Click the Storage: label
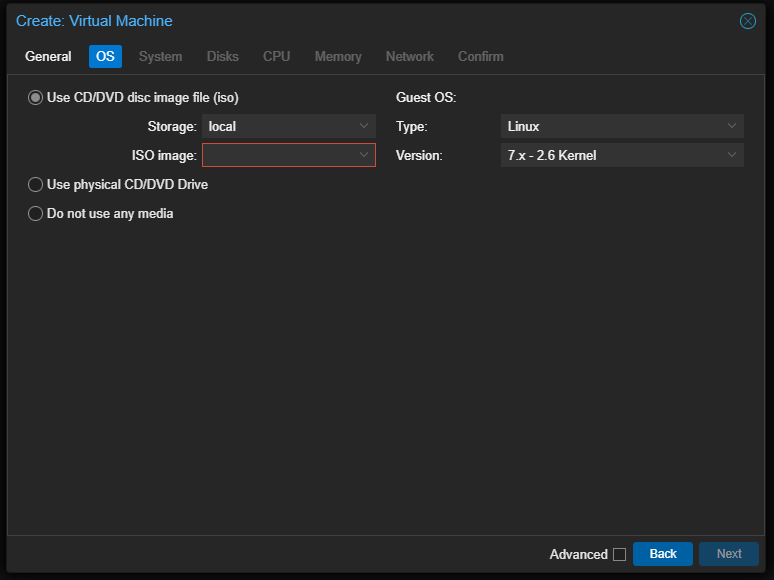 [x=172, y=127]
